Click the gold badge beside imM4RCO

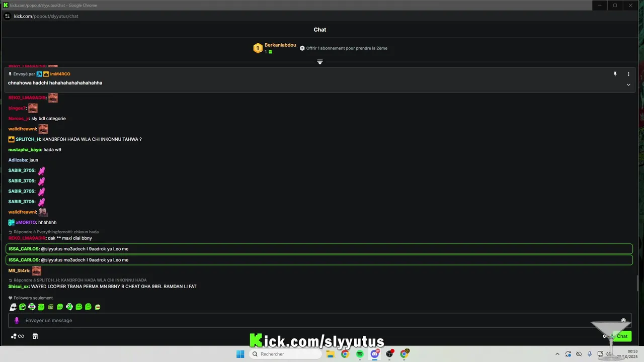point(46,74)
